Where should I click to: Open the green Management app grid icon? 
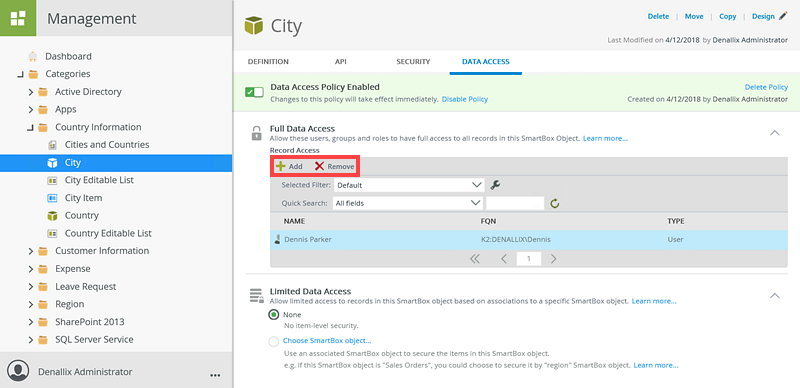(x=18, y=18)
